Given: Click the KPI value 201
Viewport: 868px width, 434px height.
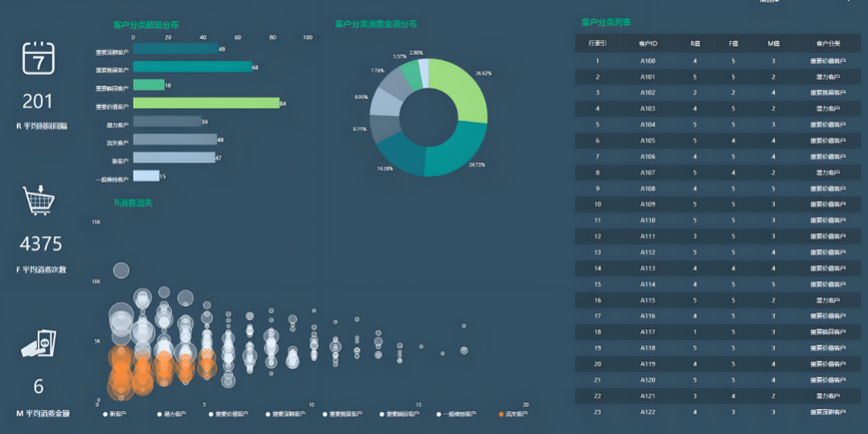Looking at the screenshot, I should click(x=38, y=101).
